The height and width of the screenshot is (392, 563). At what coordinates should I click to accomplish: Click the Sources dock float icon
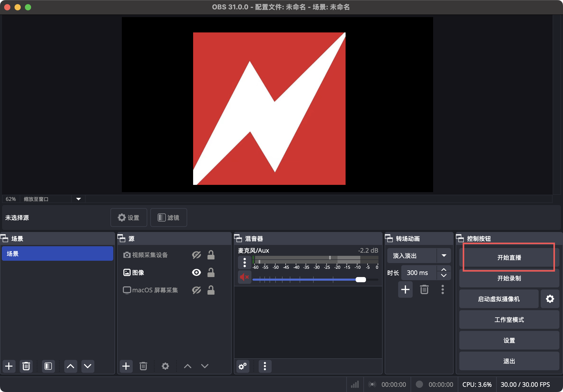[121, 238]
